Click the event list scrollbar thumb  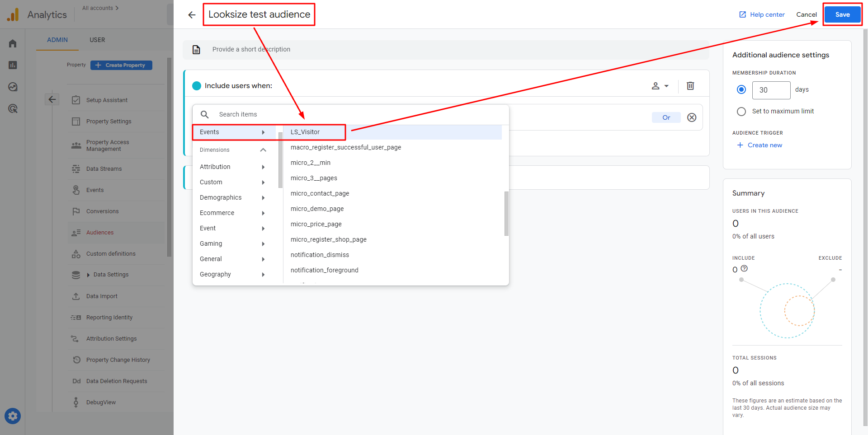click(506, 214)
